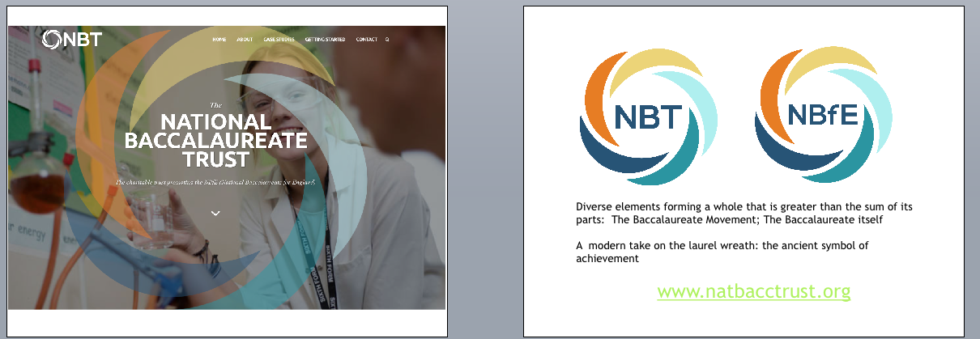Click the NBfE circular wreath logo
This screenshot has height=339, width=980.
[x=823, y=117]
